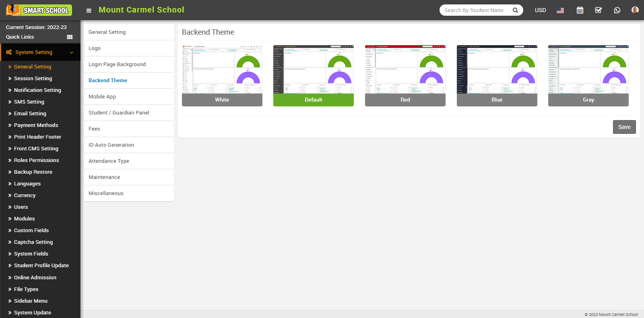644x318 pixels.
Task: Open the task checklist icon
Action: (x=599, y=10)
